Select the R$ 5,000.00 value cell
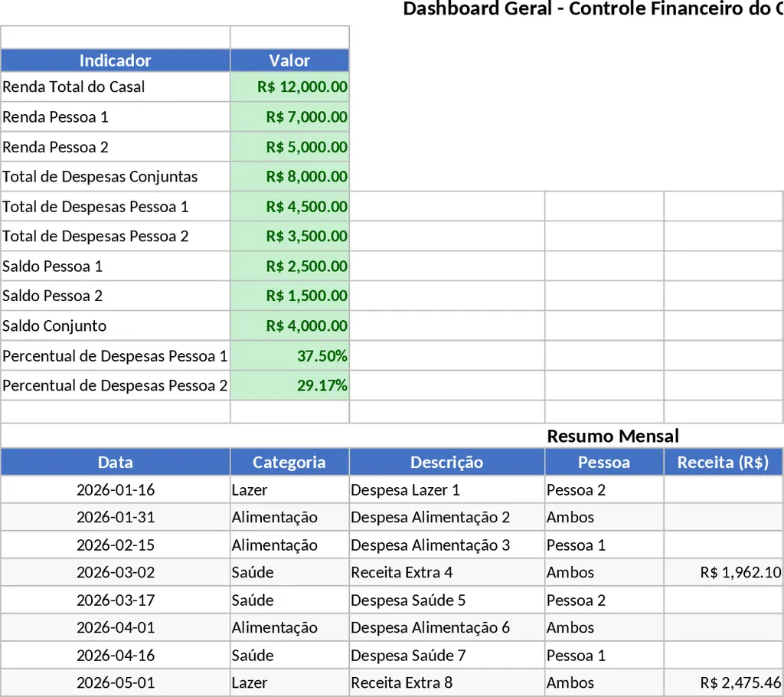The height and width of the screenshot is (697, 784). click(x=289, y=146)
